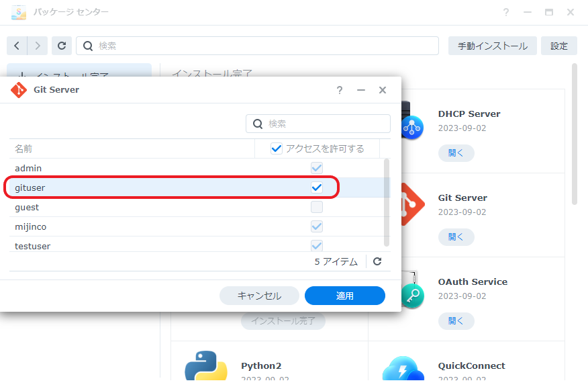Click the user list vertical scrollbar
The width and height of the screenshot is (588, 387).
tap(386, 202)
